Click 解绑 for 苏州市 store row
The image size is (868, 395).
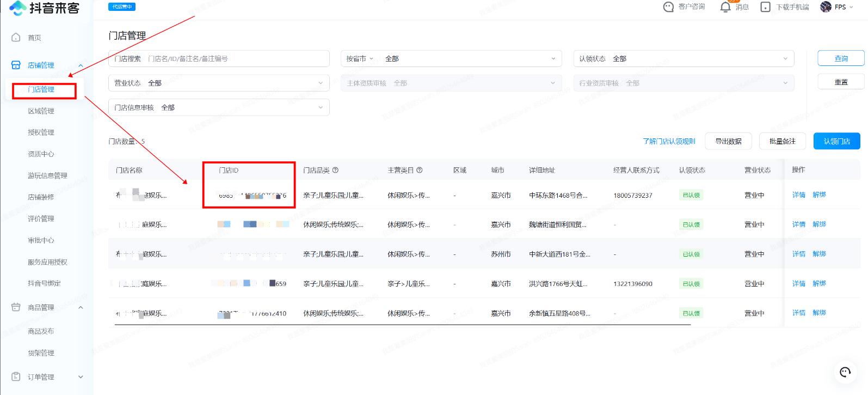point(819,253)
